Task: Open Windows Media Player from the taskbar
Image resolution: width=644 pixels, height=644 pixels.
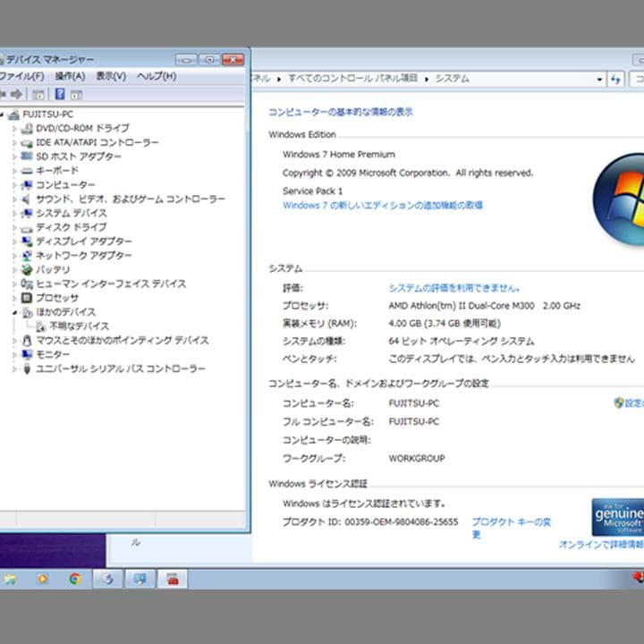Action: click(42, 579)
